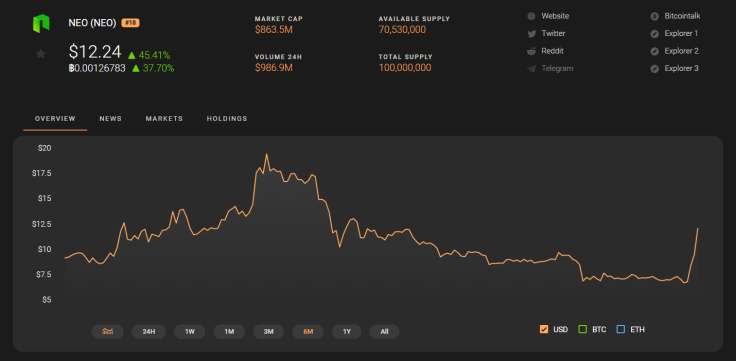Click the $20 y-axis label

click(45, 148)
